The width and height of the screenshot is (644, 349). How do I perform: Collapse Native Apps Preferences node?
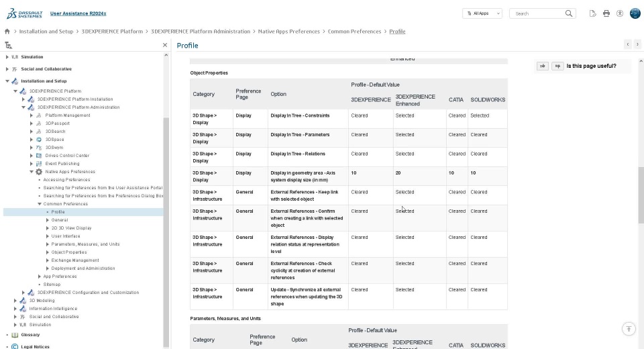32,172
